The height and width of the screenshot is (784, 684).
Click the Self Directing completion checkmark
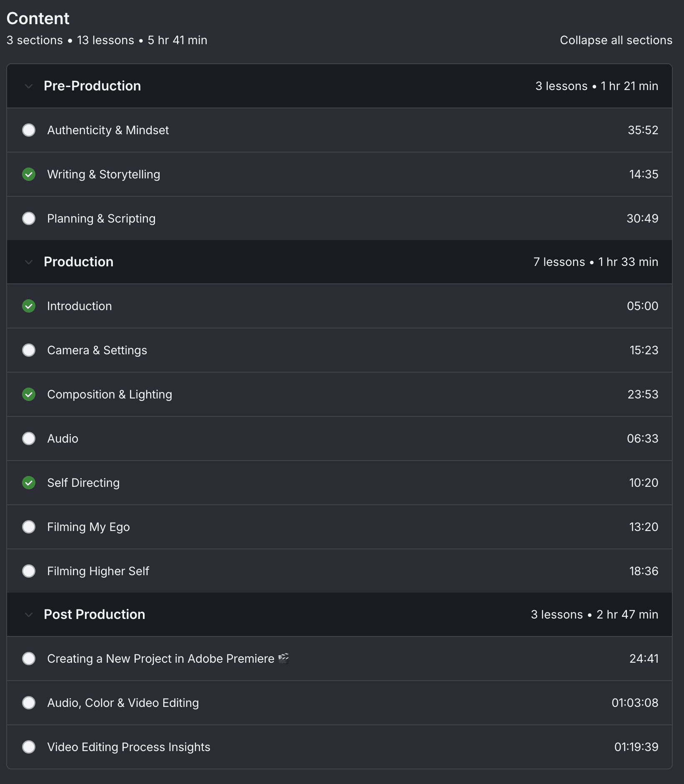coord(29,483)
